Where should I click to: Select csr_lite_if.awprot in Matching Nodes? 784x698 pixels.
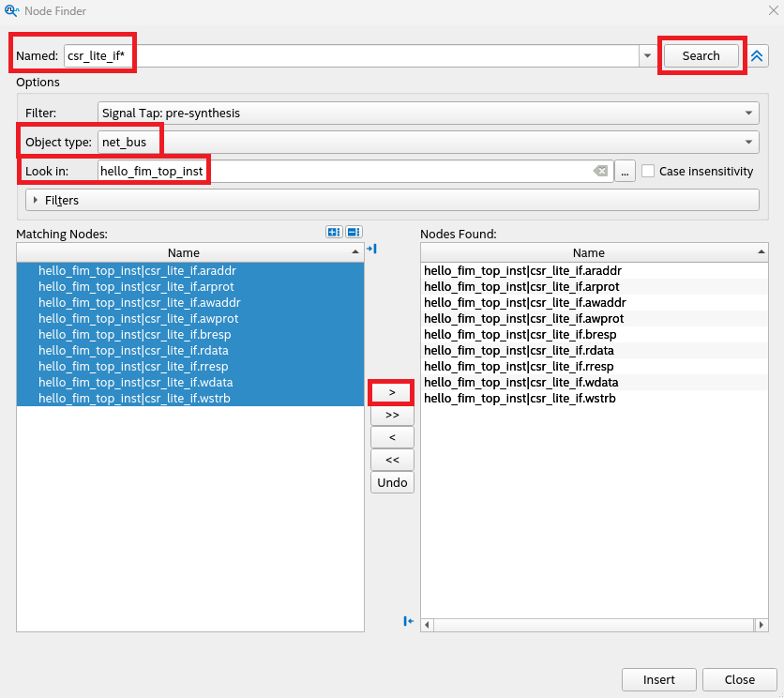coord(190,319)
